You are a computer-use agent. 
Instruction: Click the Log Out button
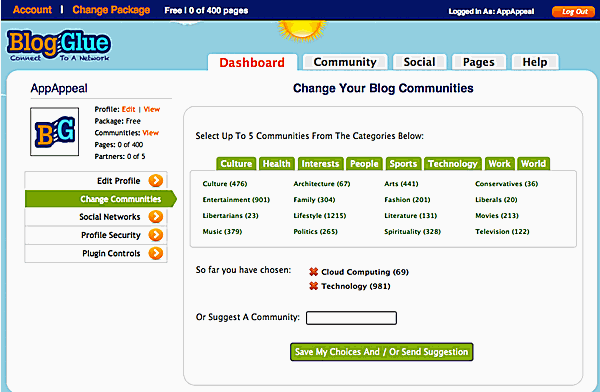click(x=574, y=11)
